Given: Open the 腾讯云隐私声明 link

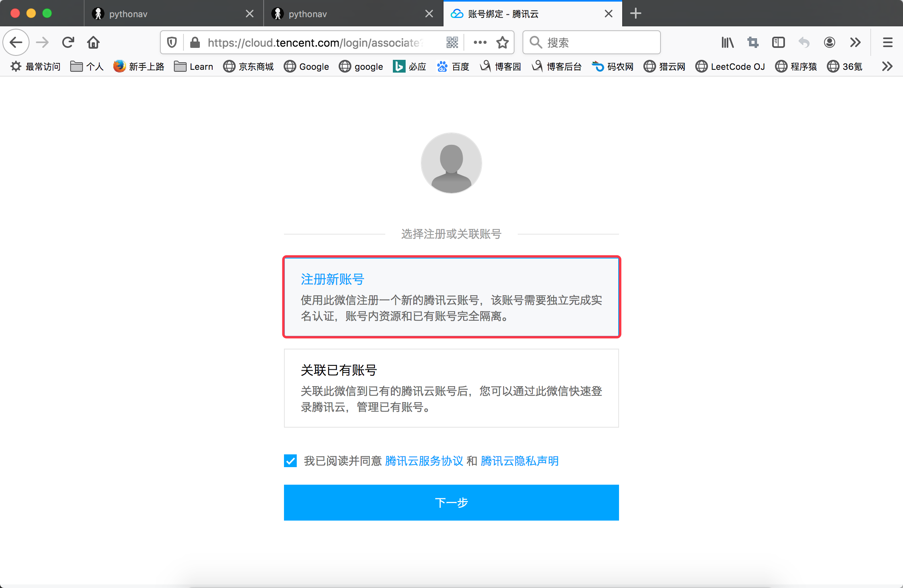Looking at the screenshot, I should pyautogui.click(x=519, y=461).
